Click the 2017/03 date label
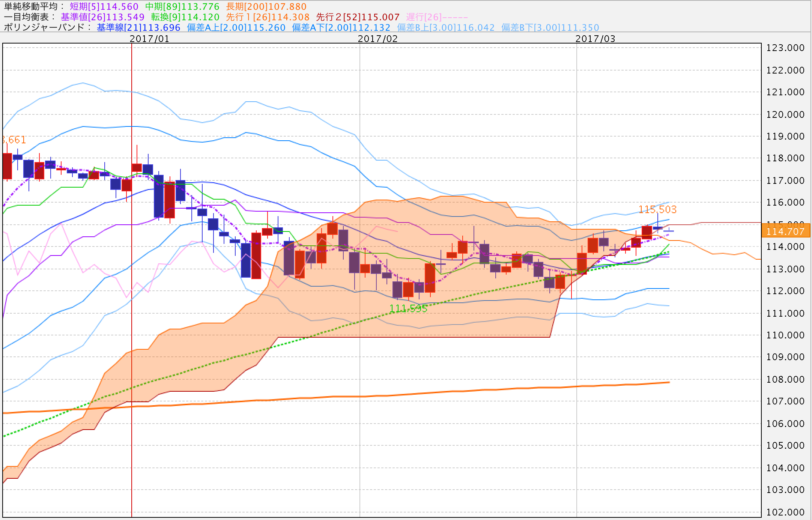Image resolution: width=812 pixels, height=520 pixels. tap(595, 39)
